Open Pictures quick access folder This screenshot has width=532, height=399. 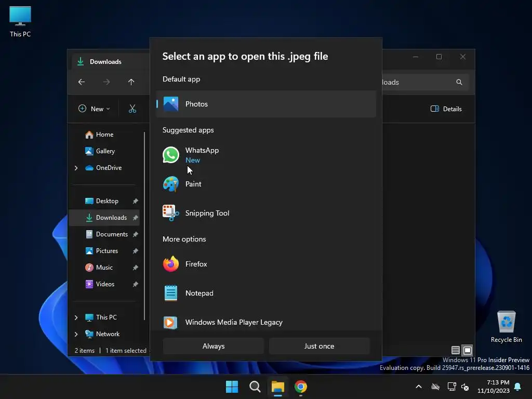[x=107, y=251]
